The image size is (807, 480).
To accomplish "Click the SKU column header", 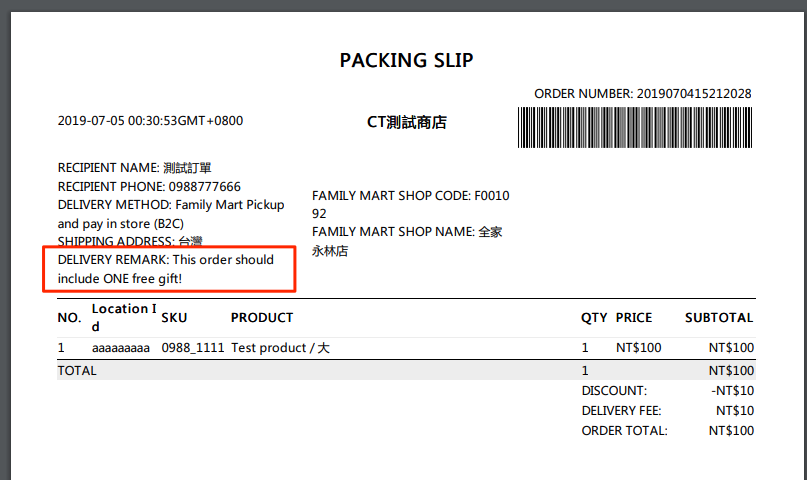I will 174,317.
